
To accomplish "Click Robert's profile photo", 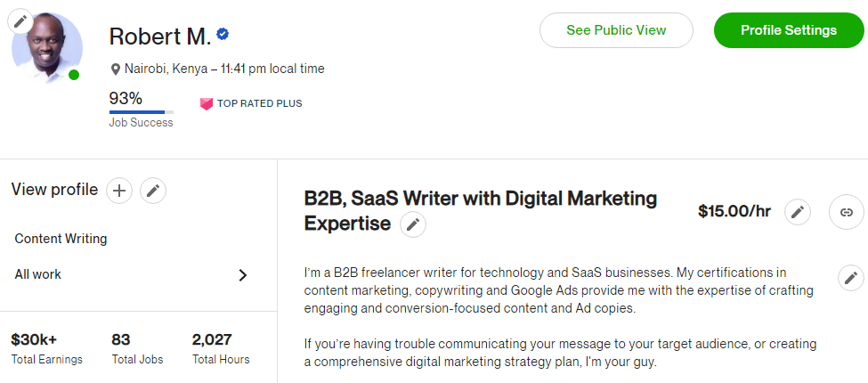I will coord(46,49).
